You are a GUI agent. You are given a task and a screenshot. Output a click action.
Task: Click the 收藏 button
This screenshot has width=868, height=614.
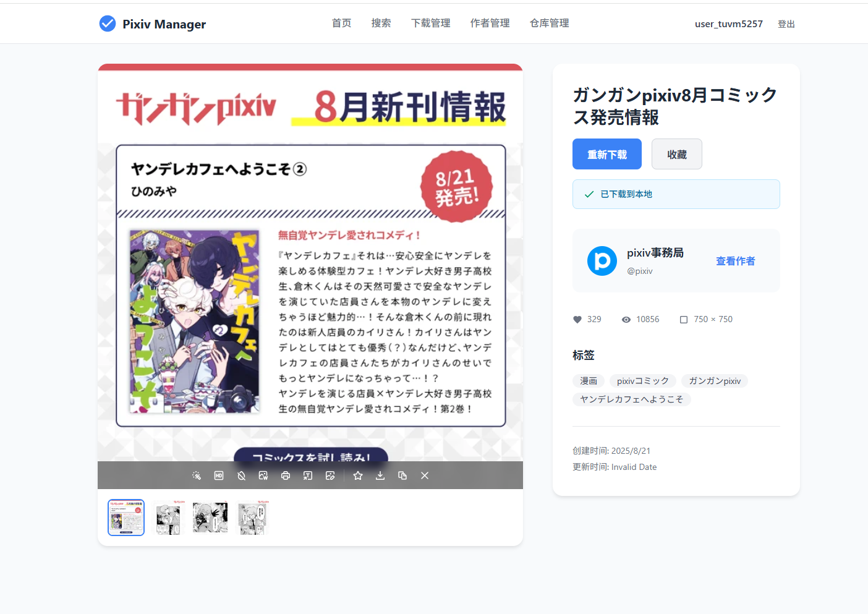click(x=677, y=154)
